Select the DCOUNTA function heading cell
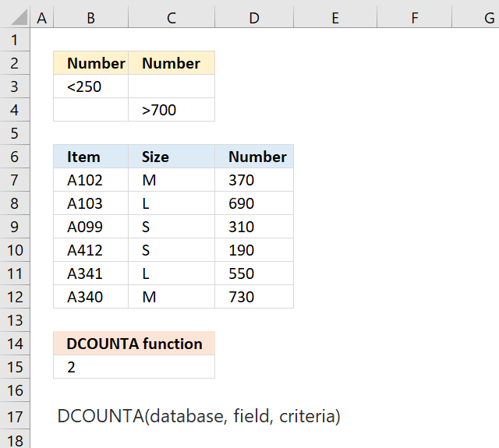The image size is (499, 448). [134, 344]
